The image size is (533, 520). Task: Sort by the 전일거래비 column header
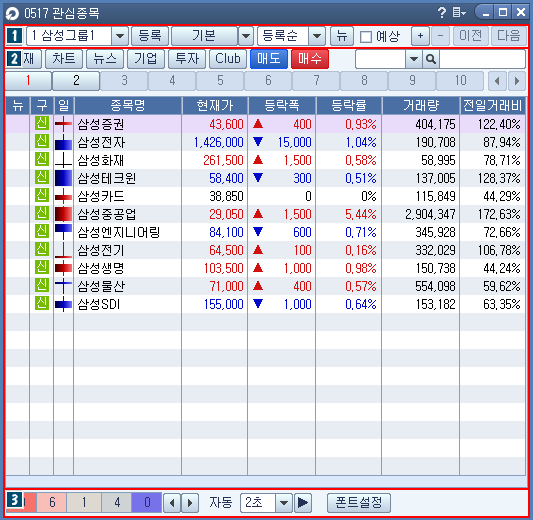point(492,106)
